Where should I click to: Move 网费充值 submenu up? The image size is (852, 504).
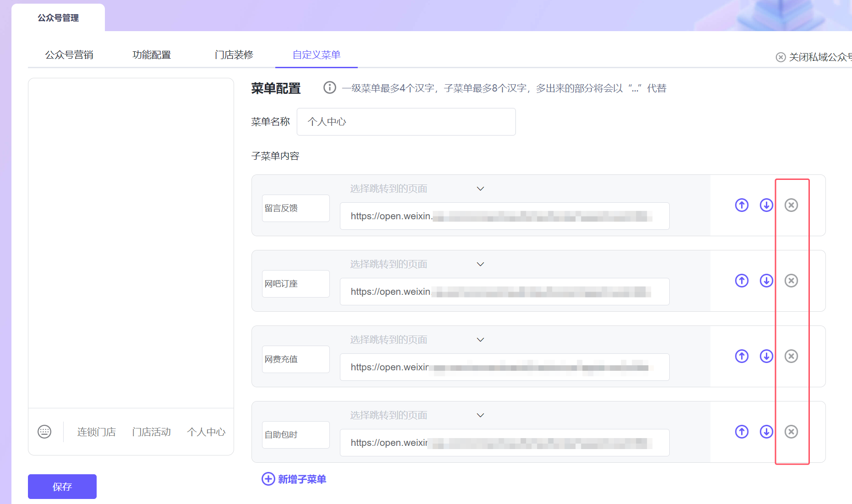pyautogui.click(x=742, y=356)
